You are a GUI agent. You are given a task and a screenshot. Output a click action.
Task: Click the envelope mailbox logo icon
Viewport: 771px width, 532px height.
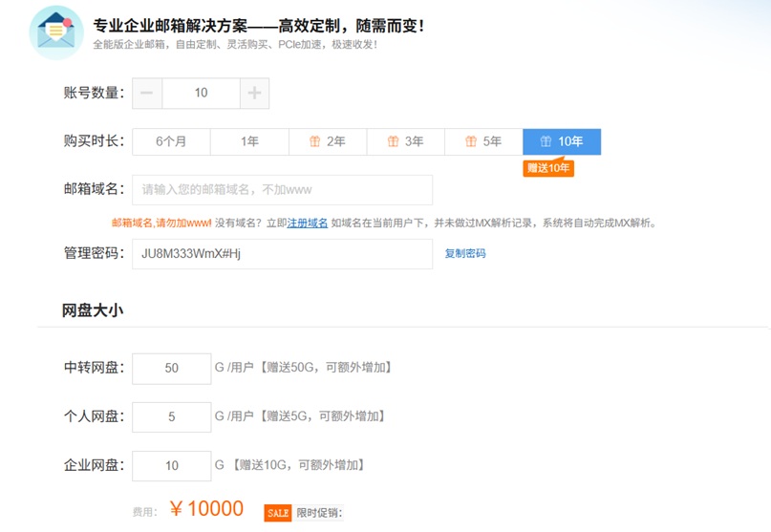point(56,32)
